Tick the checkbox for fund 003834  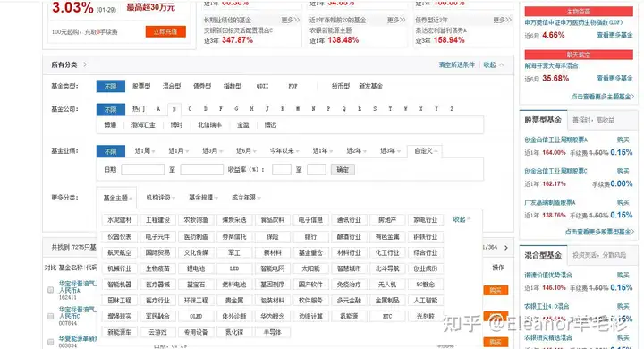coord(50,342)
